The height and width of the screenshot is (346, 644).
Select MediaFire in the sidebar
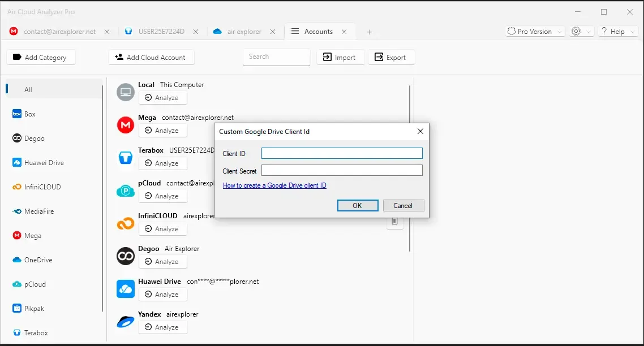point(53,211)
